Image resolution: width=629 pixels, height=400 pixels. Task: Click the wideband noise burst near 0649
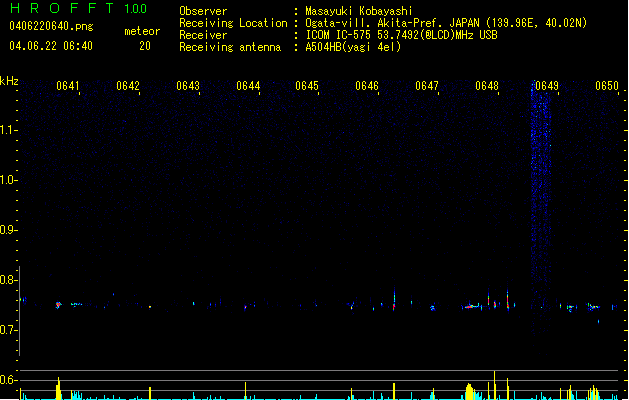(x=541, y=209)
